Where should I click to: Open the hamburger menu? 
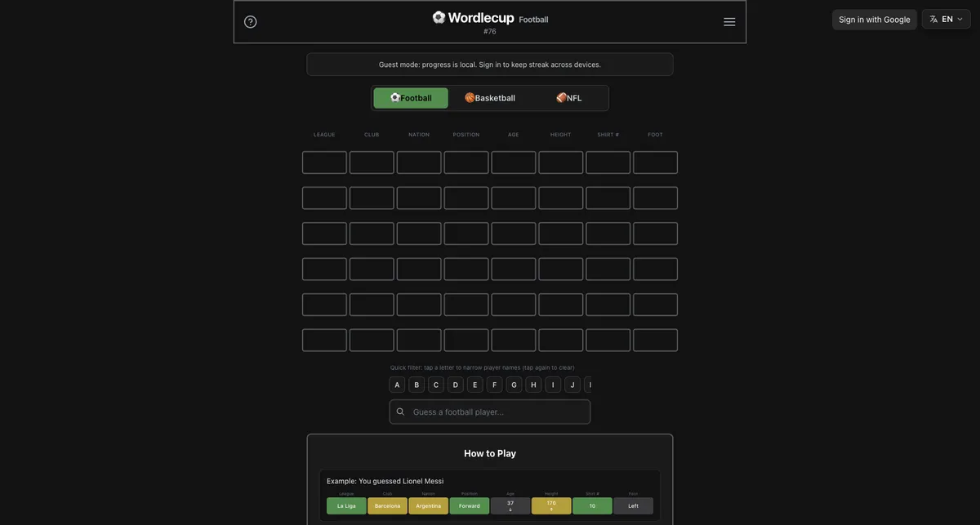729,22
